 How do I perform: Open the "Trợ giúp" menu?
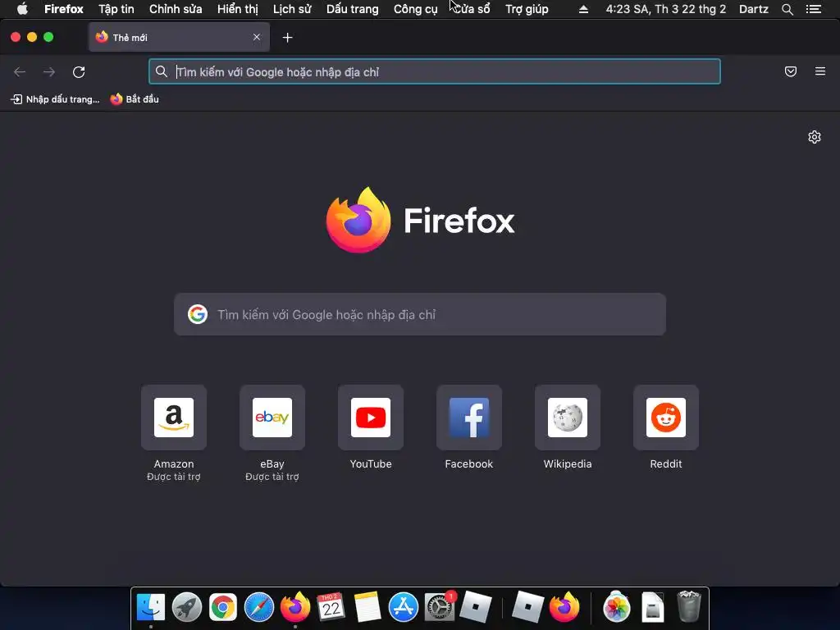point(527,9)
